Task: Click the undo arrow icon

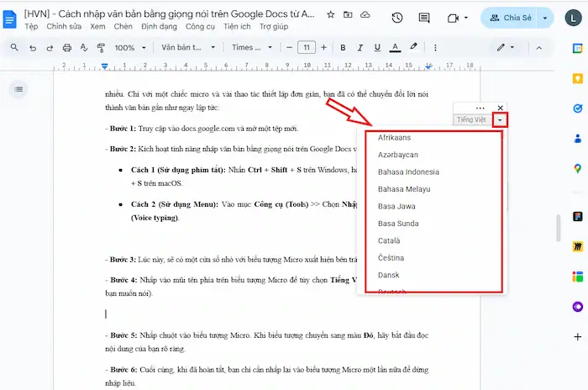Action: tap(33, 48)
